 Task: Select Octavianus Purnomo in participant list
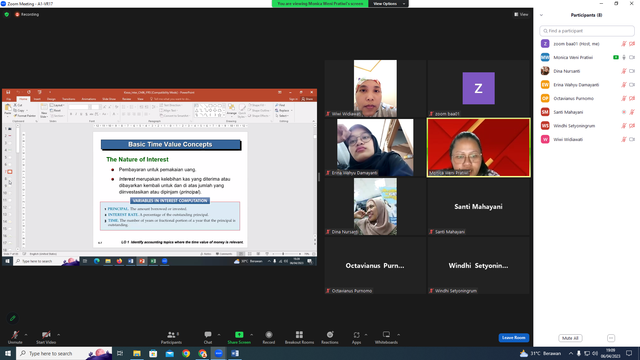pyautogui.click(x=587, y=98)
